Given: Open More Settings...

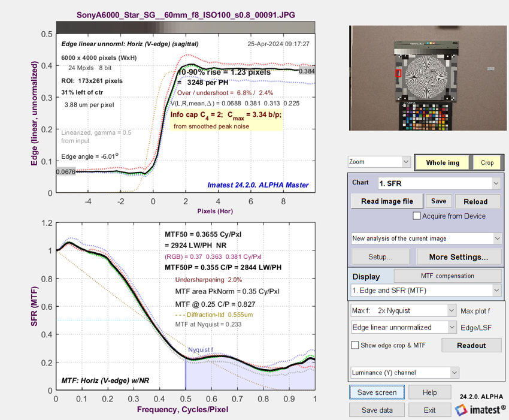Looking at the screenshot, I should click(x=458, y=257).
